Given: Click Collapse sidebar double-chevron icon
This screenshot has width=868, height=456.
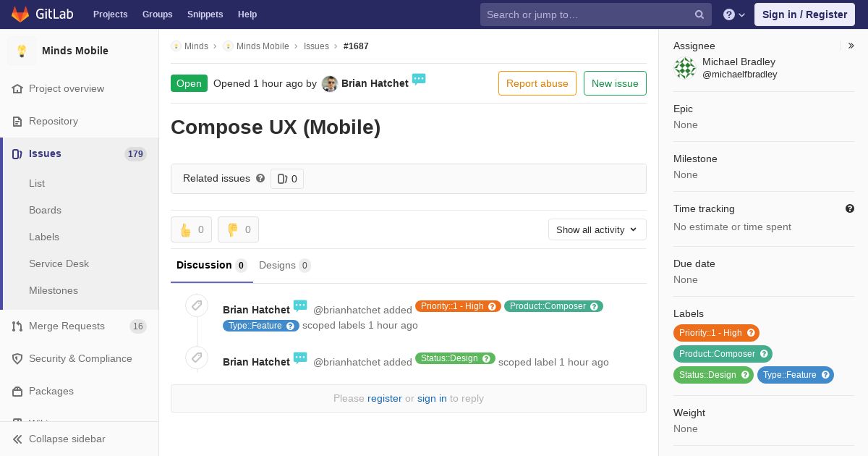Looking at the screenshot, I should pos(17,439).
